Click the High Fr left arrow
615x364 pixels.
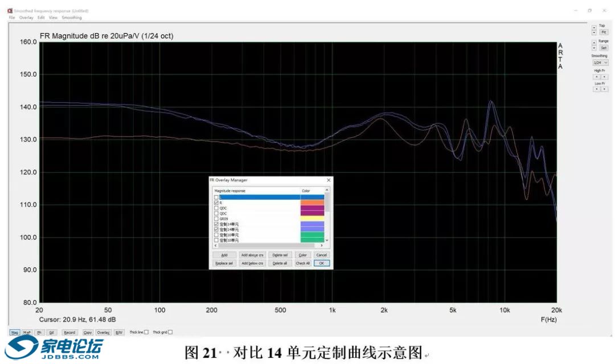click(597, 77)
